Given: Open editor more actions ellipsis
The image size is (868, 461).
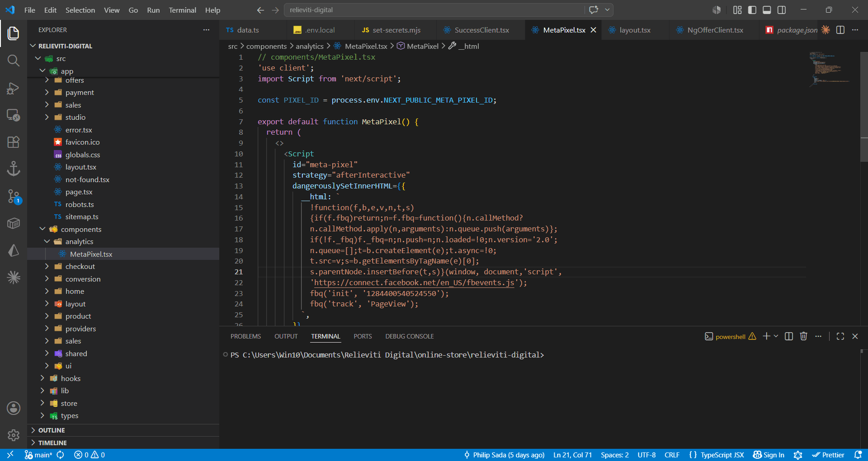Looking at the screenshot, I should pyautogui.click(x=855, y=30).
